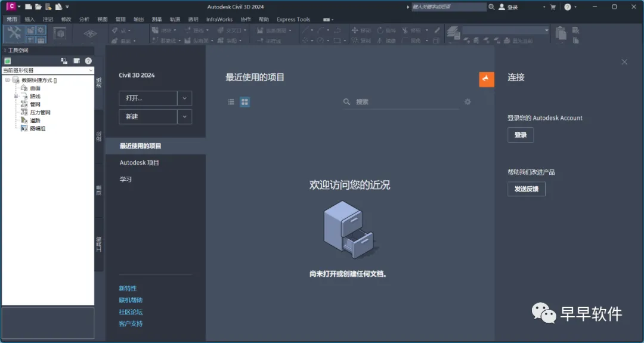Select the Home ribbon tab

pyautogui.click(x=11, y=19)
